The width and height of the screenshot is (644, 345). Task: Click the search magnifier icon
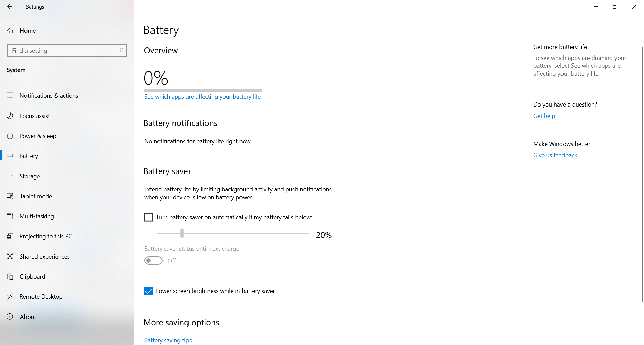(x=121, y=50)
